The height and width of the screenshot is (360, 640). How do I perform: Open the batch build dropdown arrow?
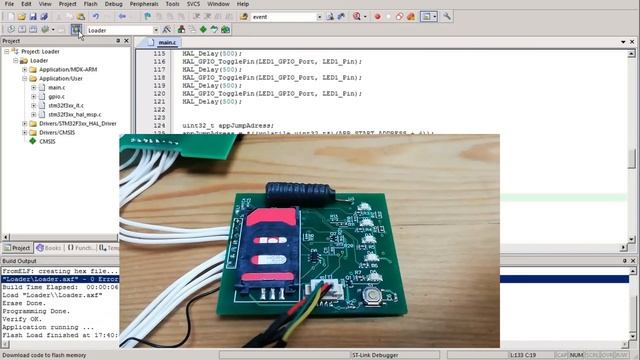tap(53, 29)
